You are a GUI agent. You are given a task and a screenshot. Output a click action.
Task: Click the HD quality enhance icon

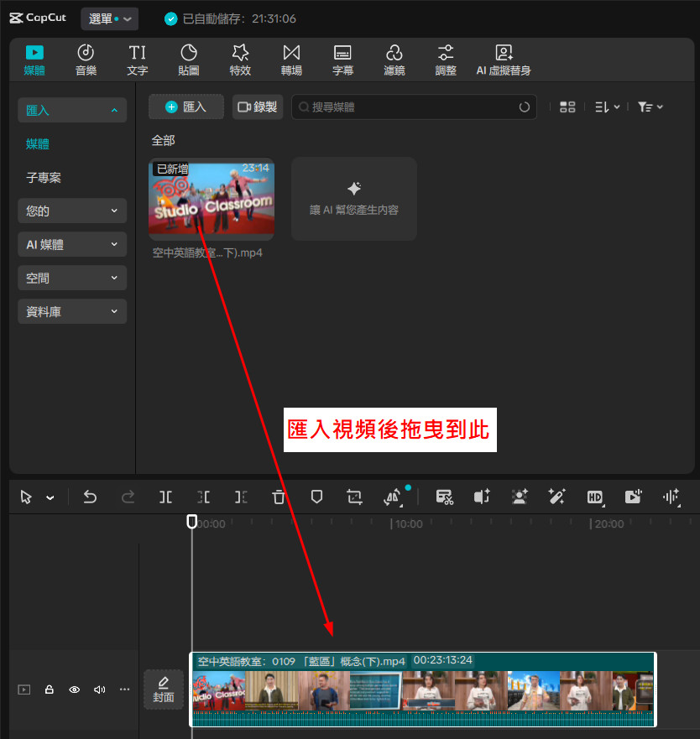[595, 497]
